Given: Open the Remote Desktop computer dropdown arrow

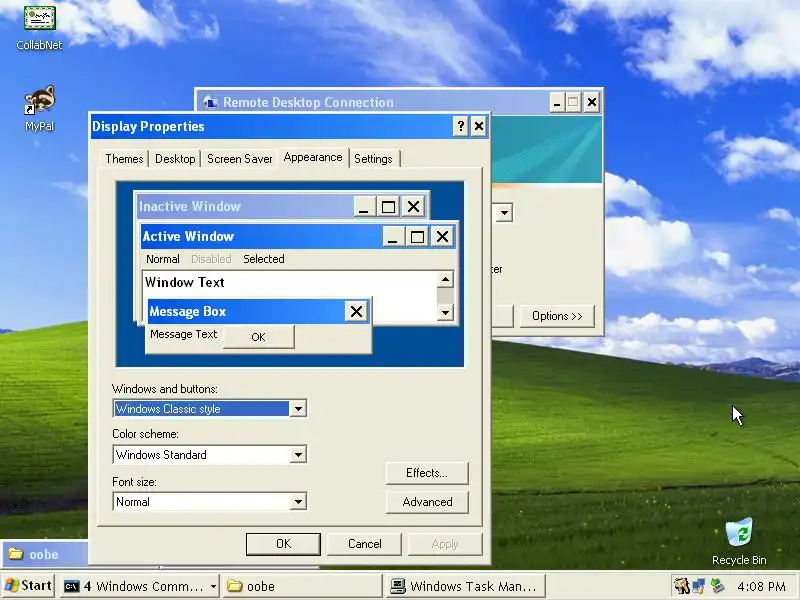Looking at the screenshot, I should (x=504, y=212).
